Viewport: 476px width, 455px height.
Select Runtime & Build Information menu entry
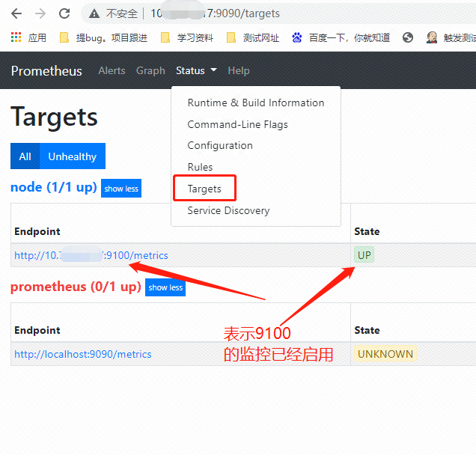(x=256, y=103)
